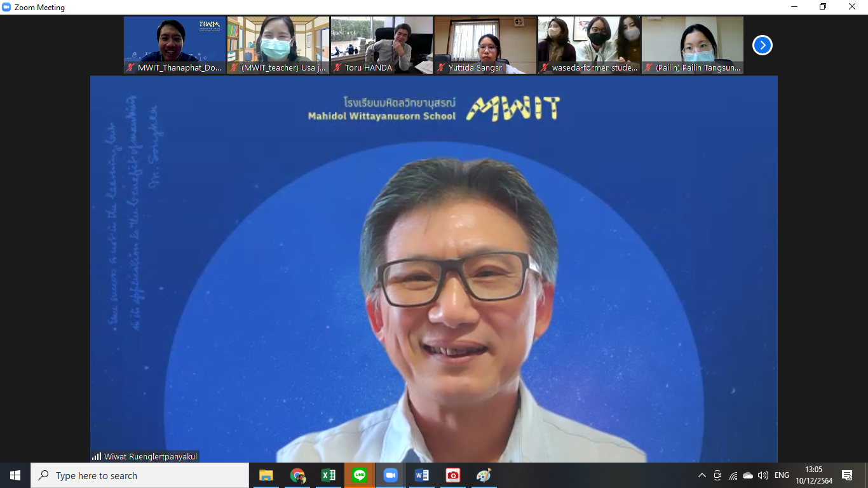
Task: Open OneDrive cloud tray icon
Action: pos(748,475)
